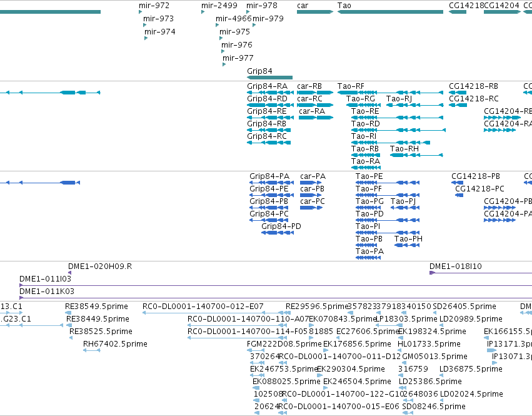
Task: Select the Tao-RI transcript
Action: pos(391,143)
